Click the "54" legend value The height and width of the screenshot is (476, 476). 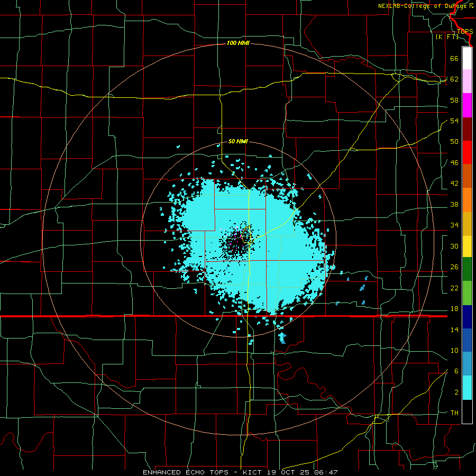coord(454,121)
